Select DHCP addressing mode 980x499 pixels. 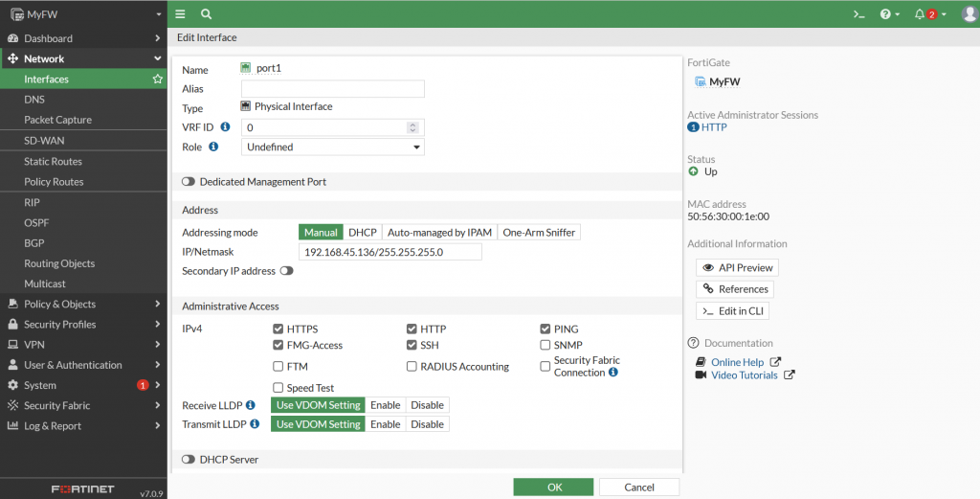point(363,232)
